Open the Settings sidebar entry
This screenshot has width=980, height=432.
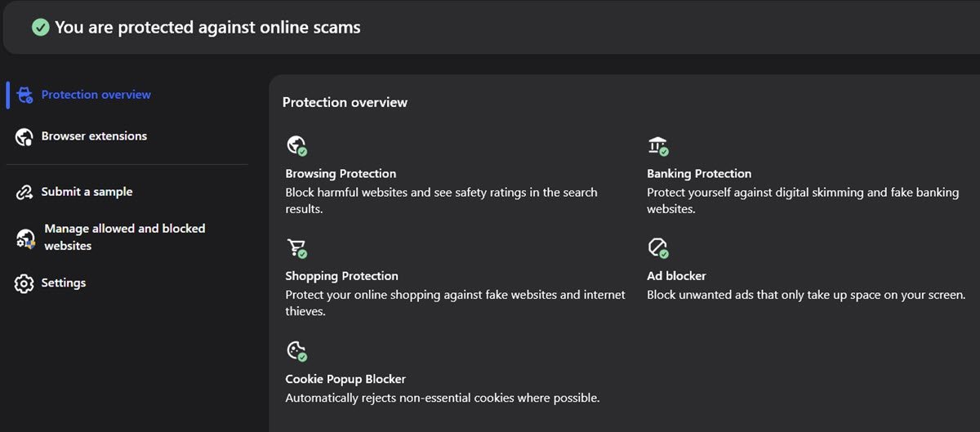click(64, 283)
